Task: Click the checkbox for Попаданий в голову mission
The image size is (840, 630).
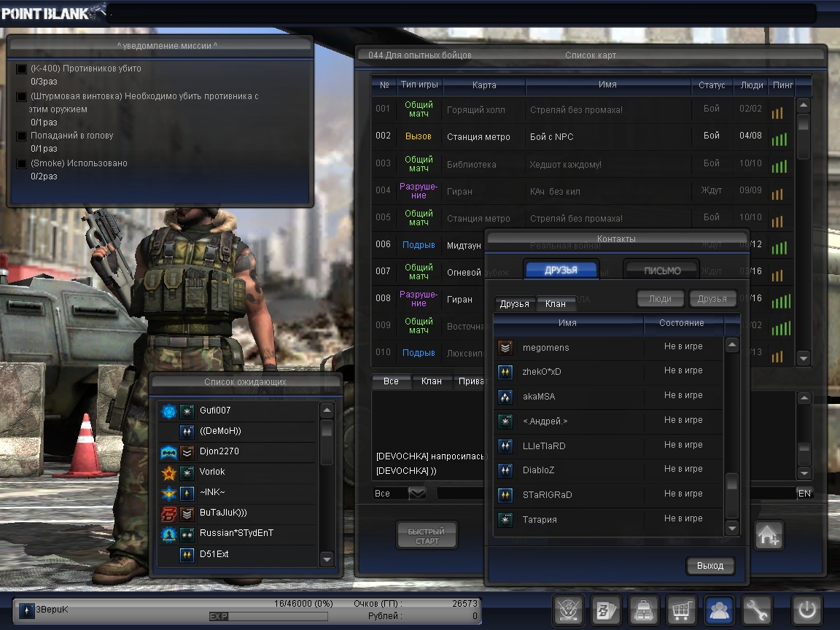Action: pyautogui.click(x=21, y=136)
